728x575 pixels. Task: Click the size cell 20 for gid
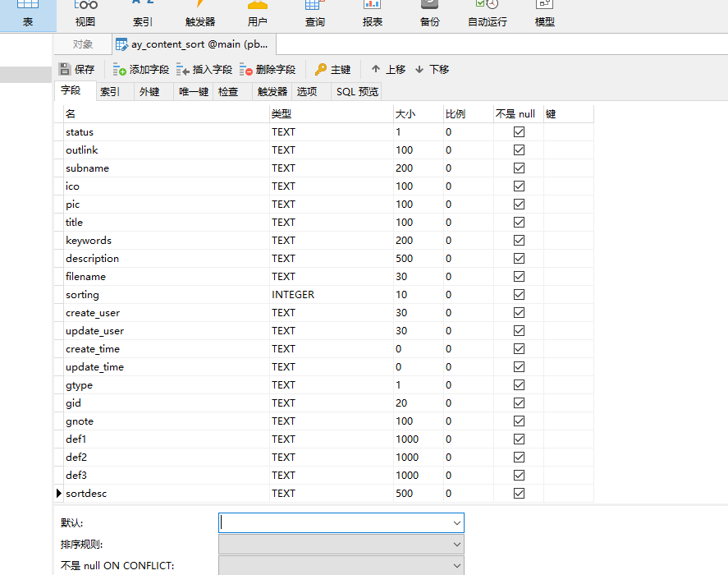coord(419,403)
